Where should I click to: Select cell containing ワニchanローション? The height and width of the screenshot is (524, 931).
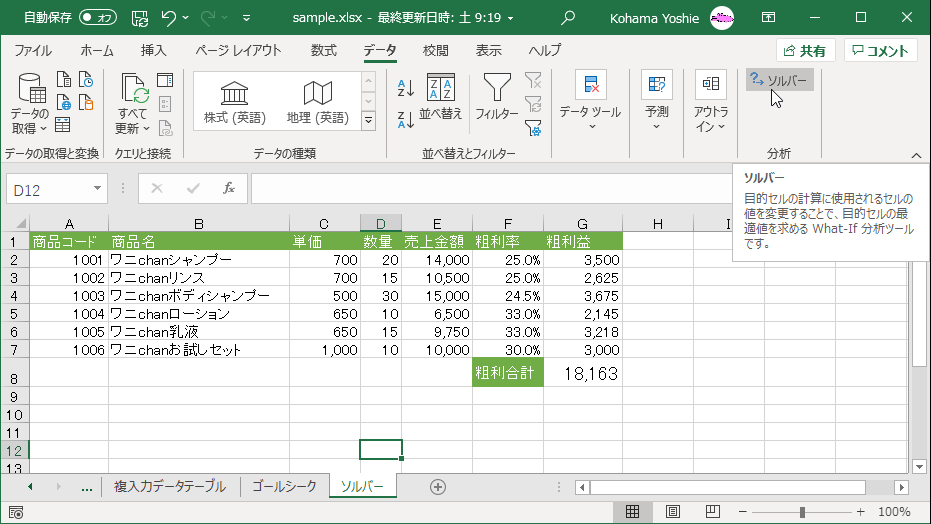tap(199, 313)
